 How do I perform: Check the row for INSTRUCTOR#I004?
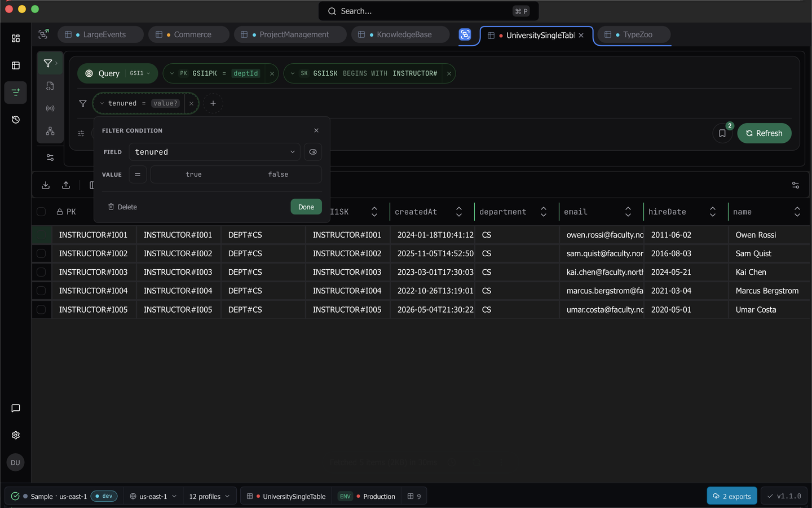point(41,291)
